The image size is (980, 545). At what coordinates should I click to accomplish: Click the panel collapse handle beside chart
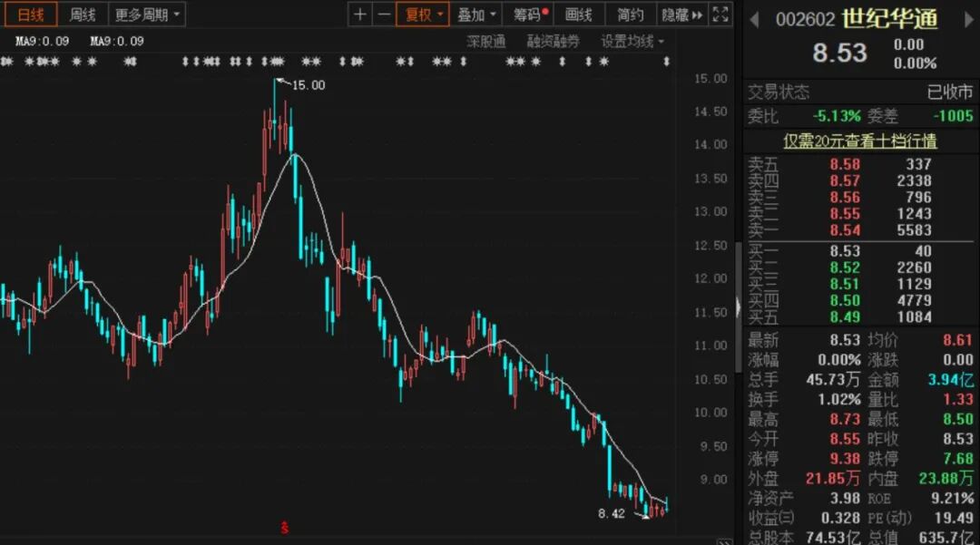point(738,307)
